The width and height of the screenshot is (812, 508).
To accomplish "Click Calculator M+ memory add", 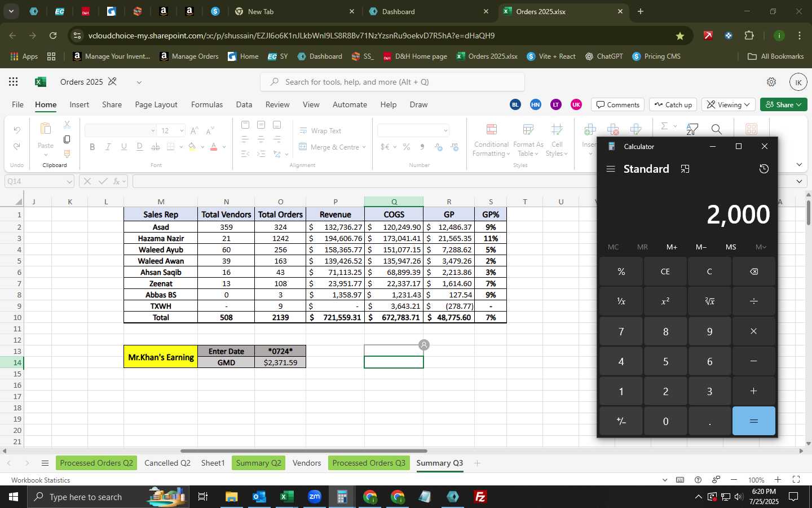I will pos(672,247).
